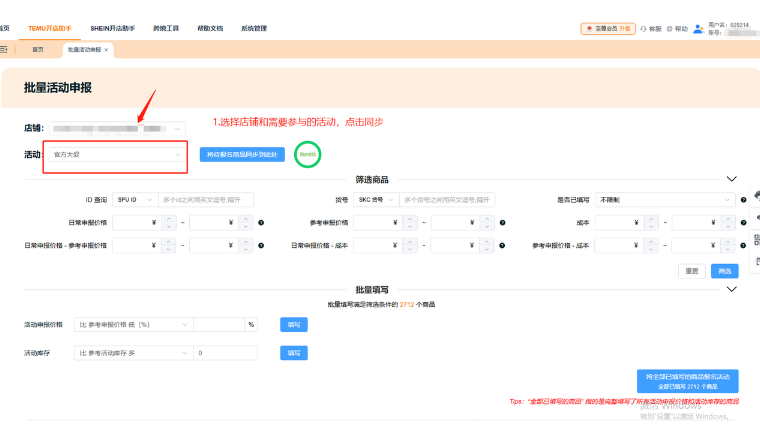
Task: Click the help icon beside 成本 range
Action: click(x=744, y=223)
